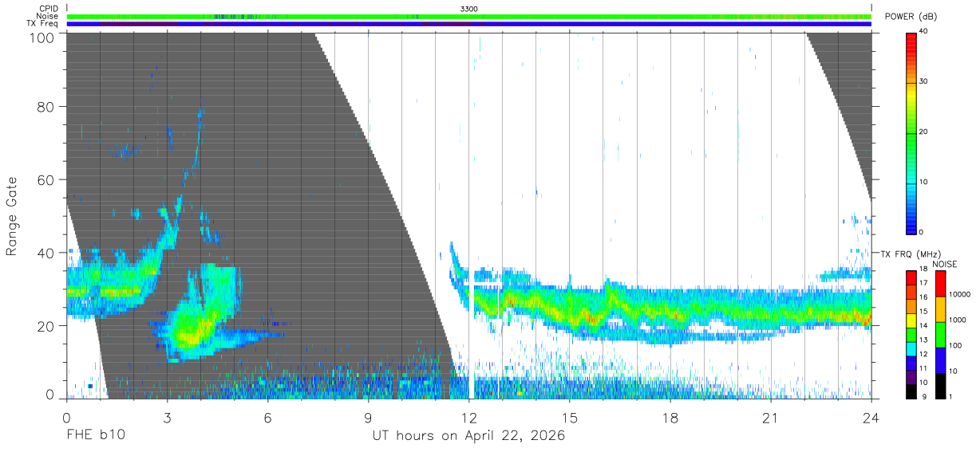The image size is (980, 452).
Task: Click the 30 tick on POWER colorbar
Action: click(x=925, y=81)
